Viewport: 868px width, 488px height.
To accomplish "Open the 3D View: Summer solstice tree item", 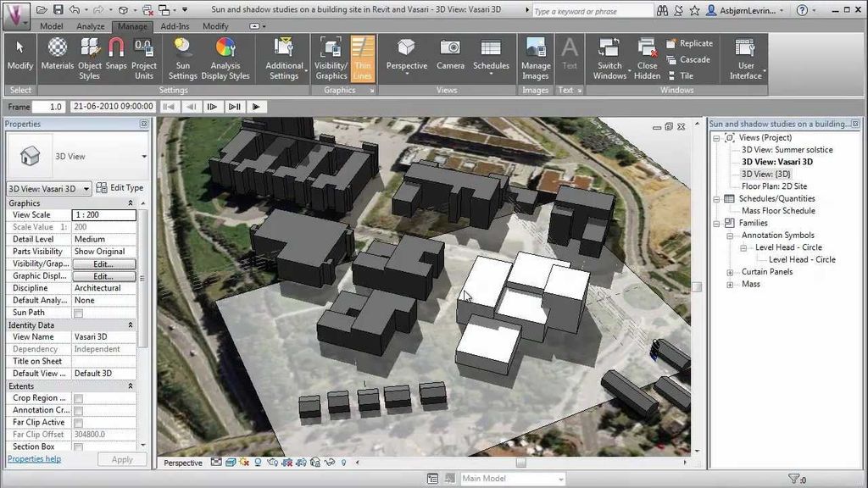I will (787, 149).
